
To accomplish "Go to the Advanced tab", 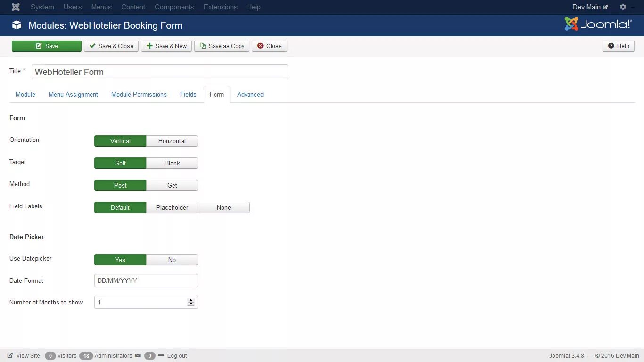I will [250, 94].
